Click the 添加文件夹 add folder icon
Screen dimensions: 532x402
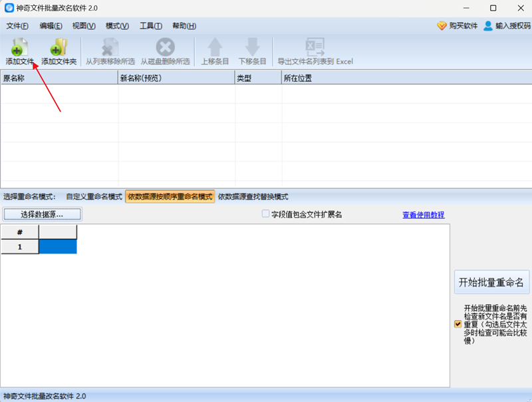(59, 47)
